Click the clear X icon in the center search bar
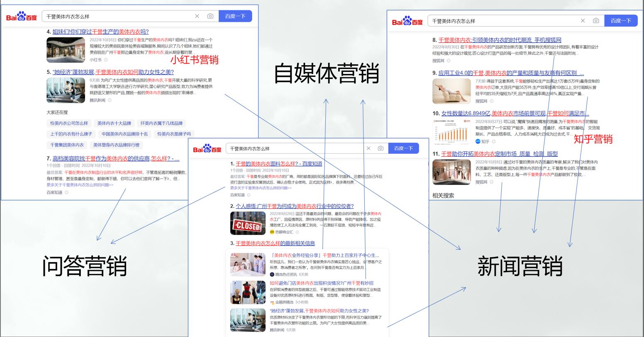 coord(368,148)
